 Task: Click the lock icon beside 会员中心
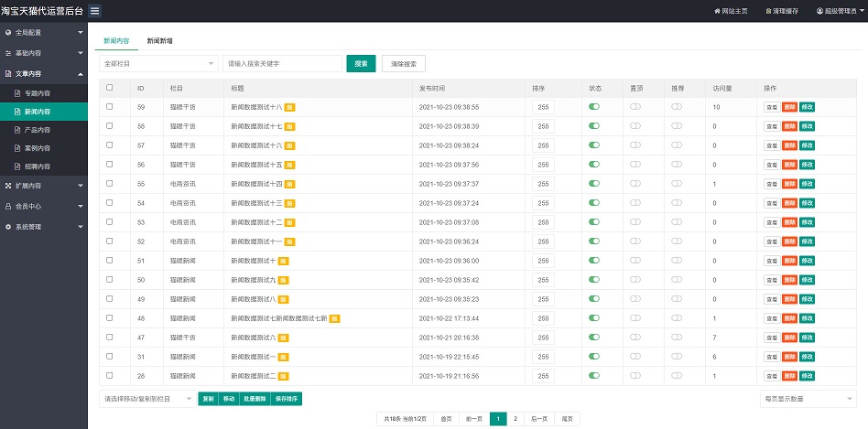coord(8,206)
